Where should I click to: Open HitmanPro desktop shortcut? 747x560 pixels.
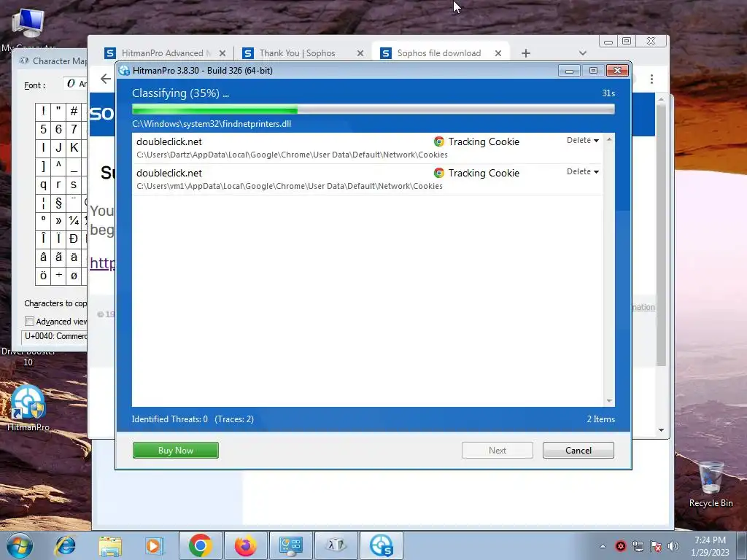tap(28, 407)
